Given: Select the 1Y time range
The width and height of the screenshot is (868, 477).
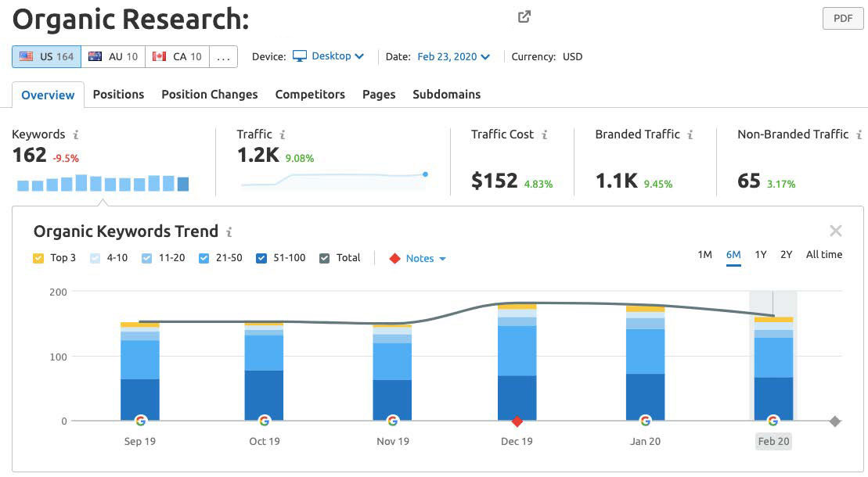Looking at the screenshot, I should click(761, 255).
